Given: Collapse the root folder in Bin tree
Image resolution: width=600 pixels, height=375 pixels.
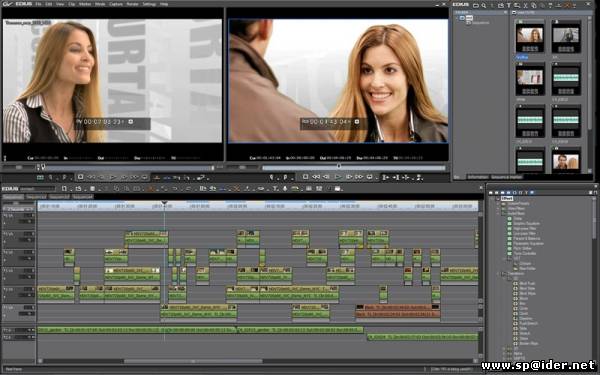Looking at the screenshot, I should tap(458, 18).
